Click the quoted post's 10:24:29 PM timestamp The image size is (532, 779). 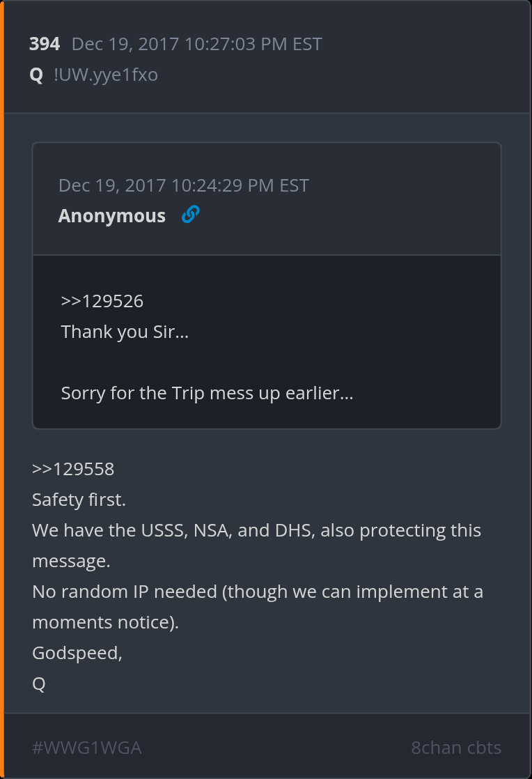(x=184, y=185)
